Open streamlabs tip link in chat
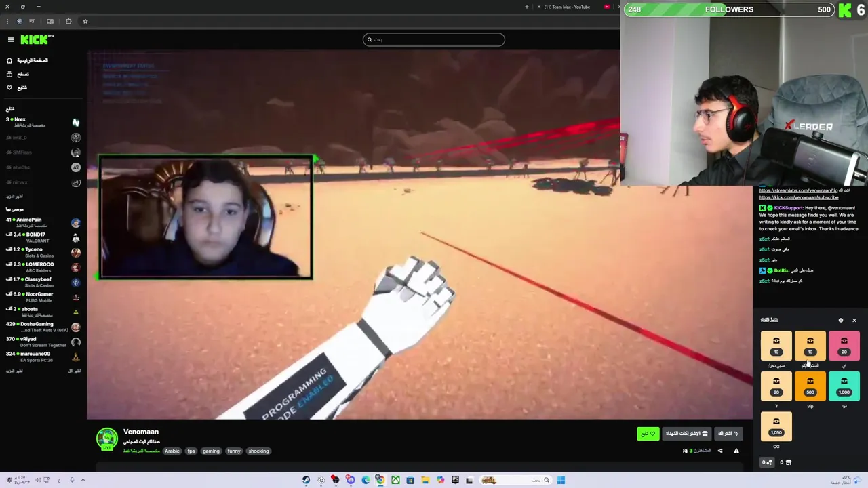Screen dimensions: 868x488 [x=798, y=190]
